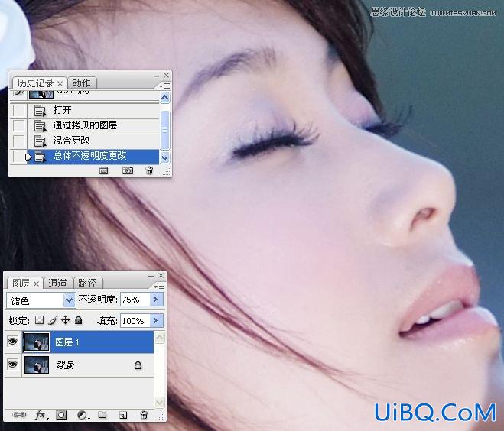Close the 图层 tab with its x
Screen dimensions: 504x431
[36, 284]
